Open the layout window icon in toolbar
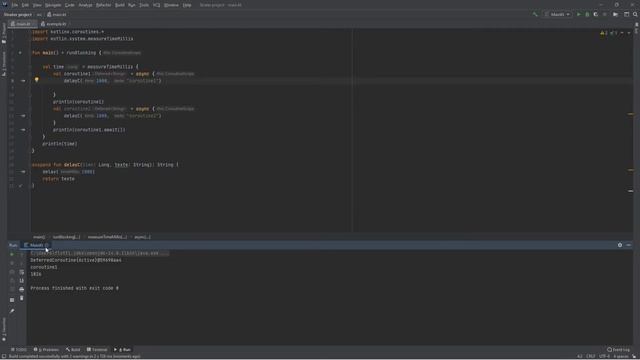The image size is (640, 360). (x=627, y=14)
